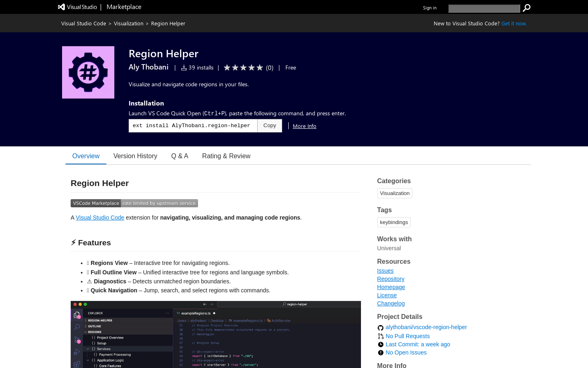588x368 pixels.
Task: Expand REGION-HELPER section in the screenshot
Action: [x=128, y=321]
